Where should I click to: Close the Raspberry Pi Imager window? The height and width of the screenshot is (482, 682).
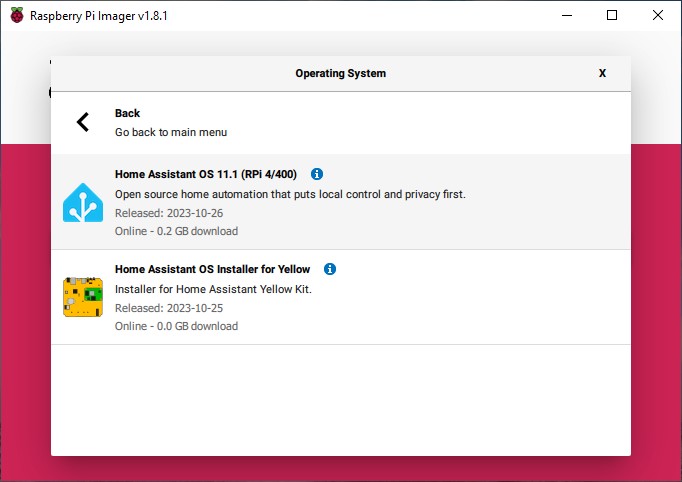(658, 15)
